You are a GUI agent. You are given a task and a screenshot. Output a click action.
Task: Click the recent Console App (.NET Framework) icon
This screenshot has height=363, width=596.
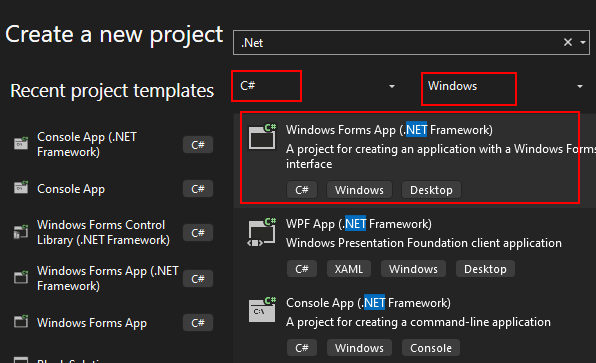click(x=21, y=143)
